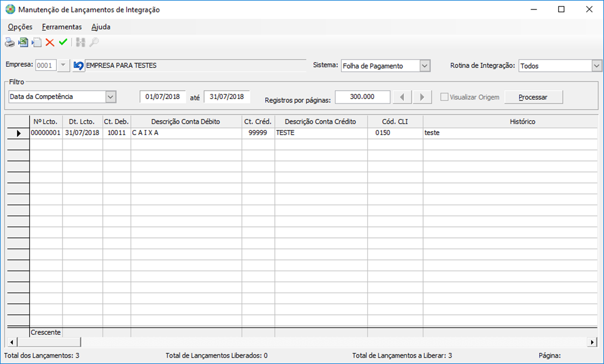Open the Opções menu
The width and height of the screenshot is (604, 364).
[20, 27]
